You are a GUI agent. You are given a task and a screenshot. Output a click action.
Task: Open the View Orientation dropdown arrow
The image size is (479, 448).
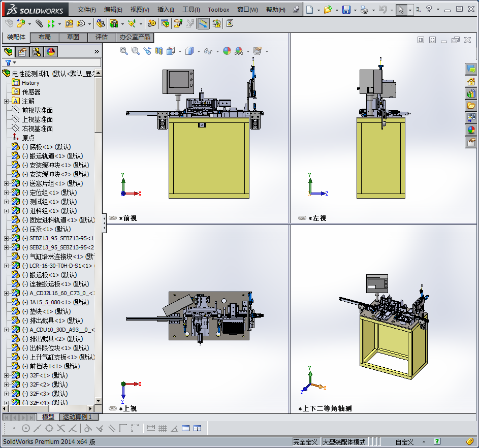pyautogui.click(x=180, y=51)
